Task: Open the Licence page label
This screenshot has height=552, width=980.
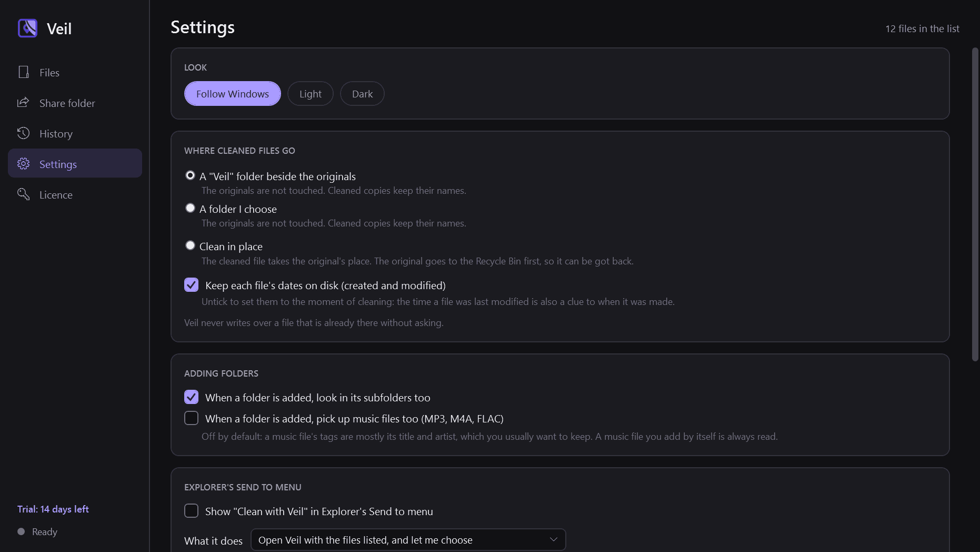Action: [56, 195]
